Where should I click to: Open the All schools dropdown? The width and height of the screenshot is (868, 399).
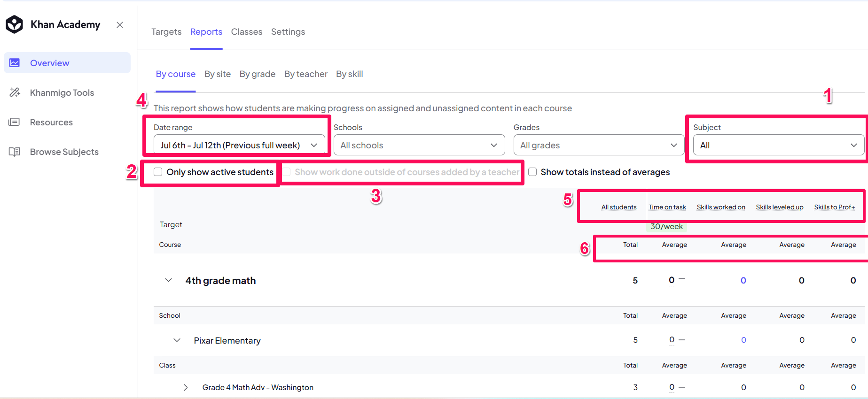coord(419,145)
